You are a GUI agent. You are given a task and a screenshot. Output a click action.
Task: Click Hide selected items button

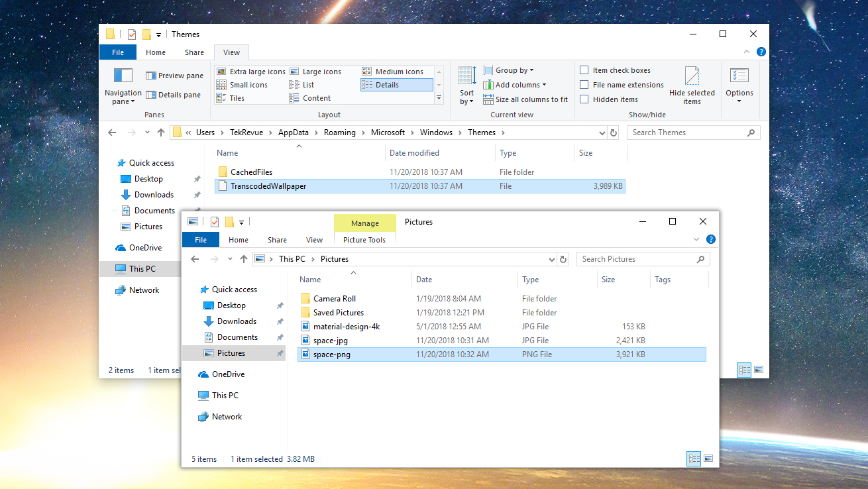(x=692, y=85)
